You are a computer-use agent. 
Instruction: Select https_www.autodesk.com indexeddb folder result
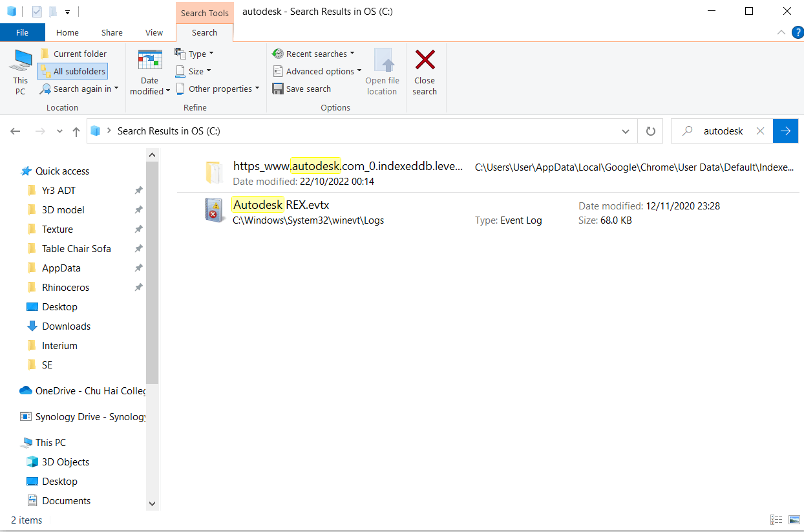coord(487,173)
